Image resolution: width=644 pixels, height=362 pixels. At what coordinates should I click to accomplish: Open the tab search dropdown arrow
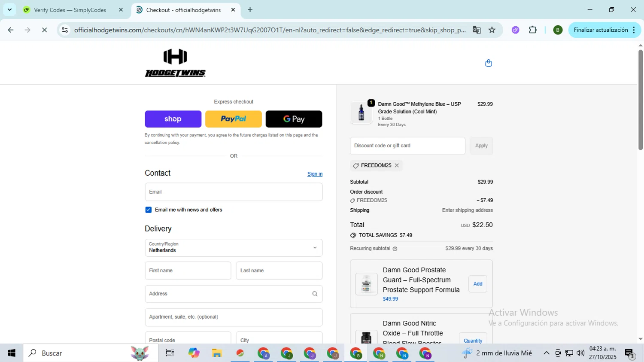pos(9,9)
